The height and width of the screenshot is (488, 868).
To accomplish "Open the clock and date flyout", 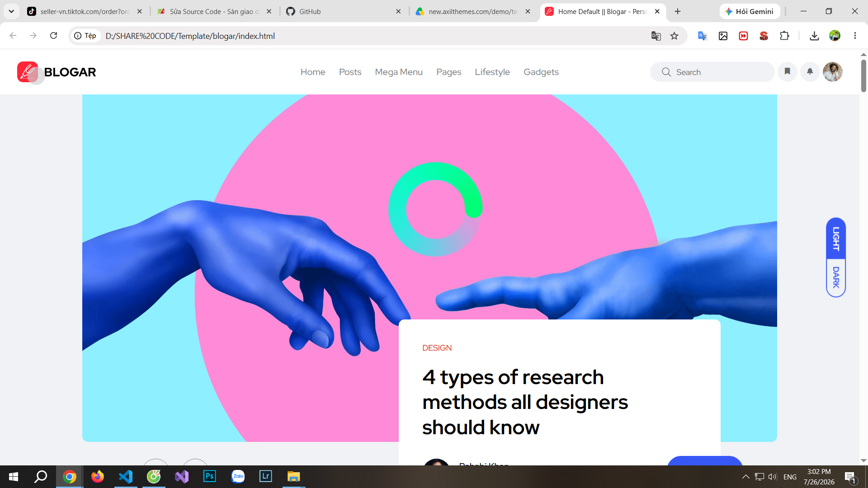I will click(819, 477).
